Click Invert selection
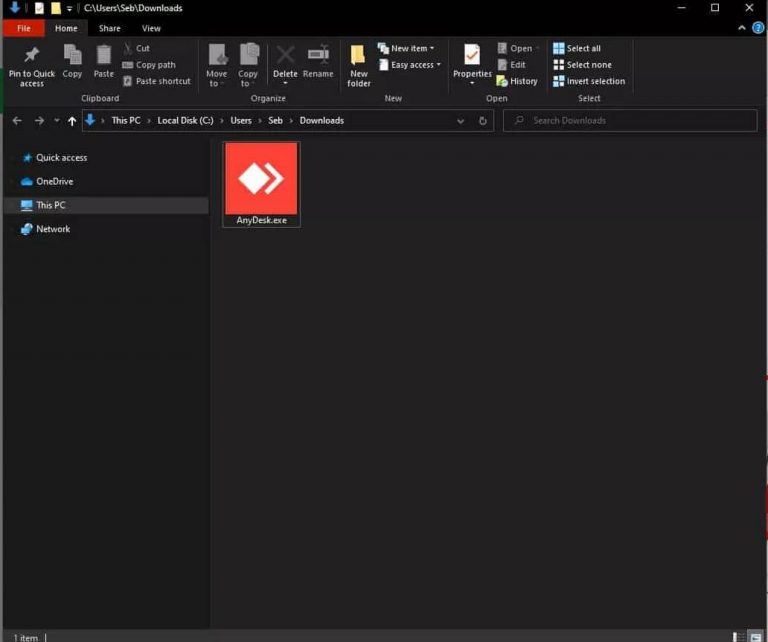 (589, 81)
